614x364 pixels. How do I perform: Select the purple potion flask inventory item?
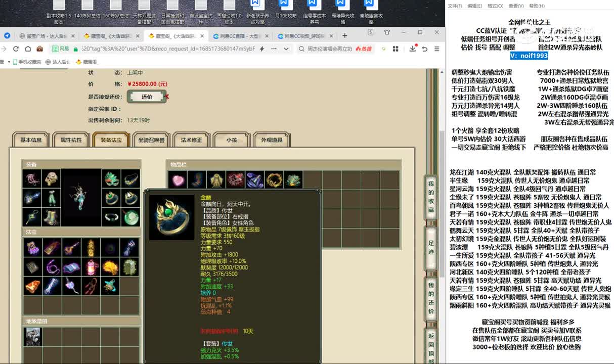click(x=255, y=180)
